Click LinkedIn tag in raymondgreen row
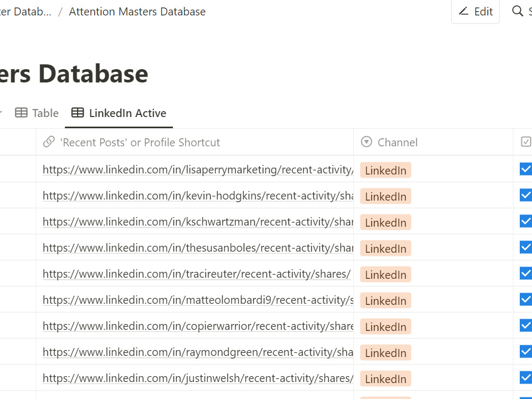The width and height of the screenshot is (532, 399). point(385,353)
